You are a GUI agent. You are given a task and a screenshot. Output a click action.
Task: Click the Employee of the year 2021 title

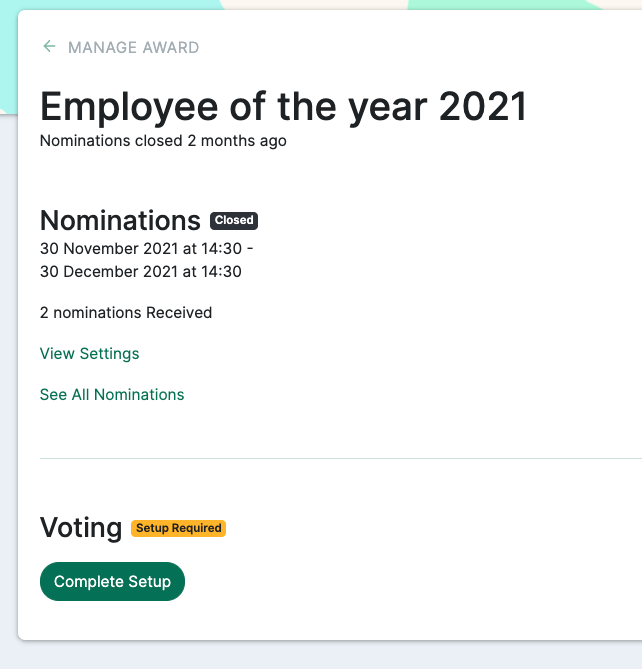[x=283, y=107]
